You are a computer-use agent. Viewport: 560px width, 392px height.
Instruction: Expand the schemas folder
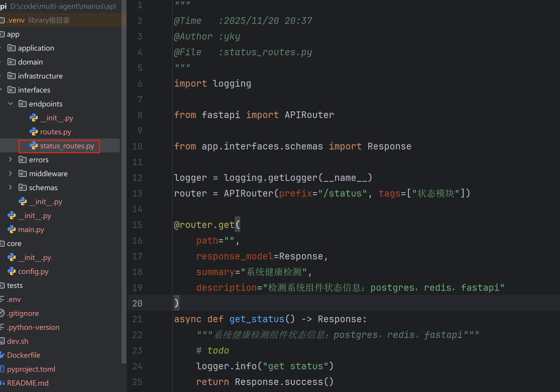point(10,188)
